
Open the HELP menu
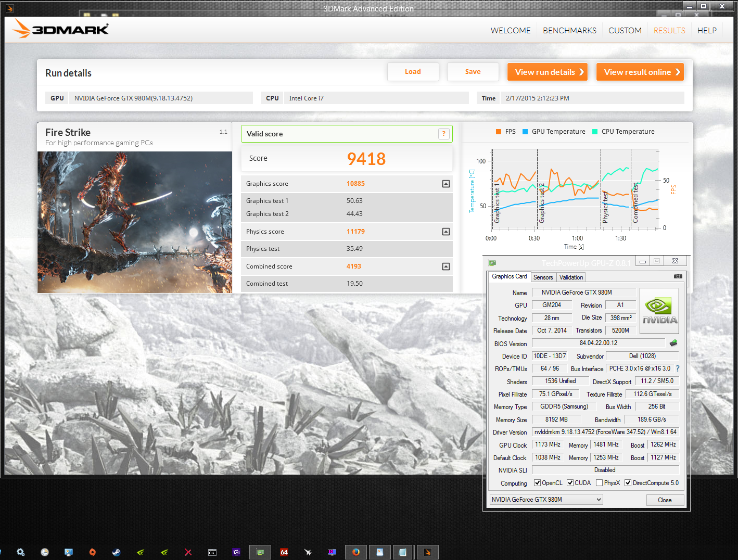(707, 31)
